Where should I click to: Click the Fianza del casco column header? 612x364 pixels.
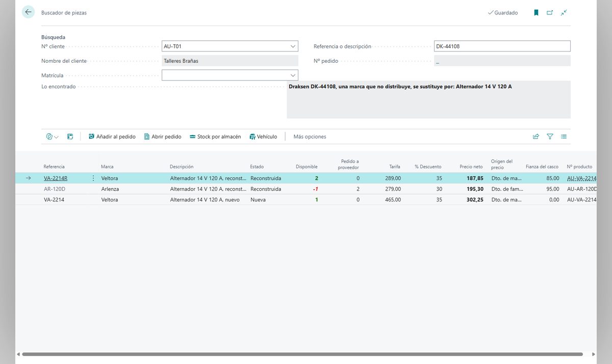[542, 167]
